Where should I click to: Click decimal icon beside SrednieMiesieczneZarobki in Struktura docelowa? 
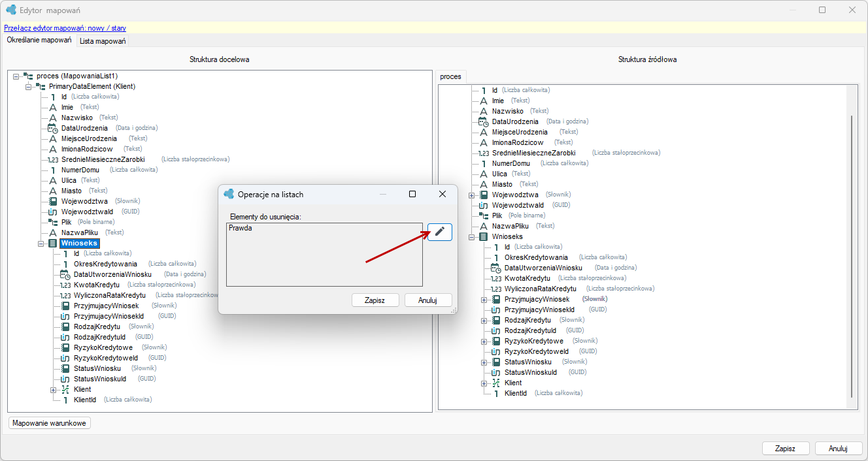pos(54,159)
